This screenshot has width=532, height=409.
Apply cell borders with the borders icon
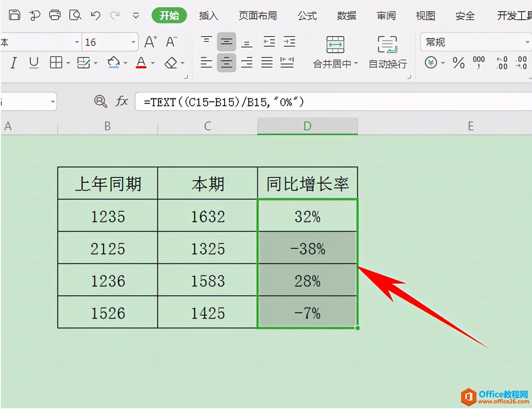[56, 64]
